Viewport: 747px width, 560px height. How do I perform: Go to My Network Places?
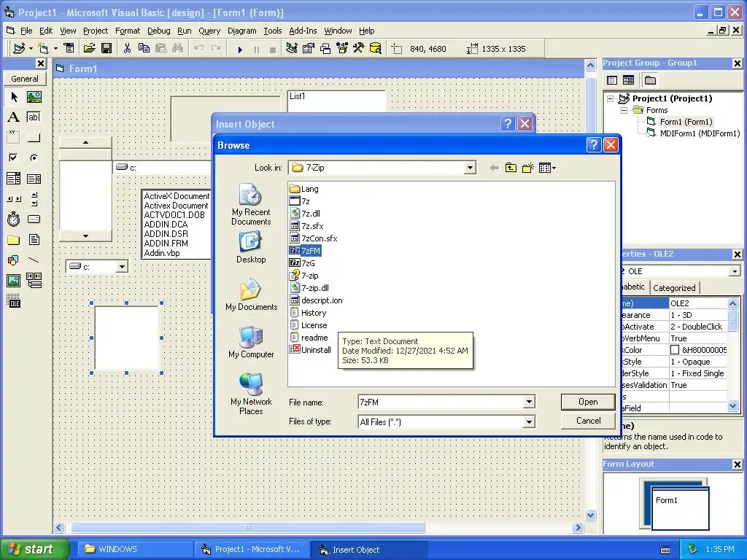tap(251, 394)
